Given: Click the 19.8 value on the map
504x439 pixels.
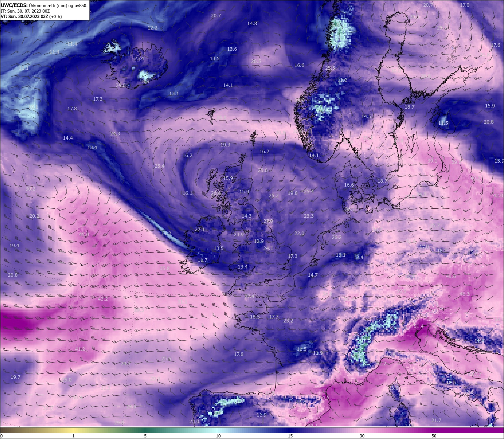Looking at the screenshot, I should pyautogui.click(x=293, y=193).
